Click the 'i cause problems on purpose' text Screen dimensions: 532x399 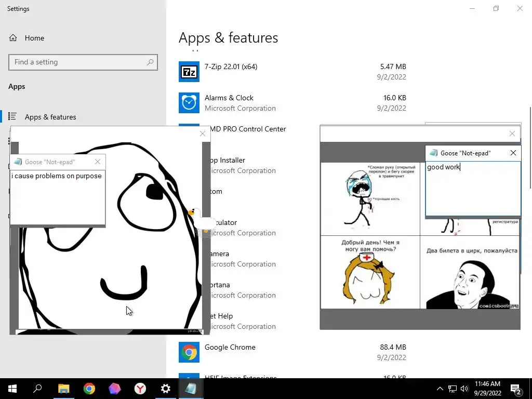57,176
